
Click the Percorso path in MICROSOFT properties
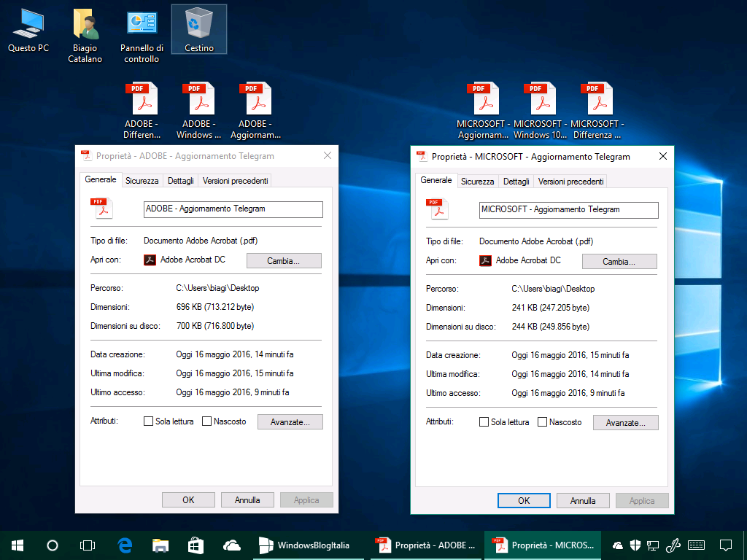click(553, 289)
